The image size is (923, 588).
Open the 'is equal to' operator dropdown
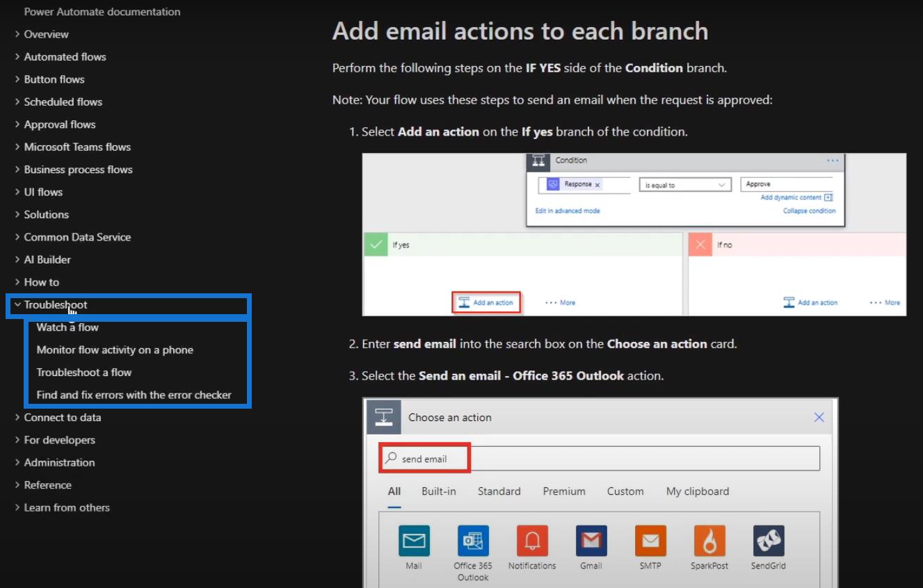point(684,185)
